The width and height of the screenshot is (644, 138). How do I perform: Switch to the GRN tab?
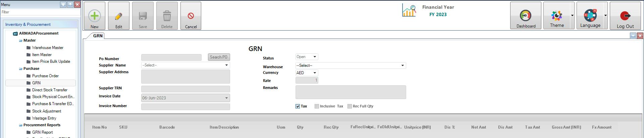click(x=98, y=36)
